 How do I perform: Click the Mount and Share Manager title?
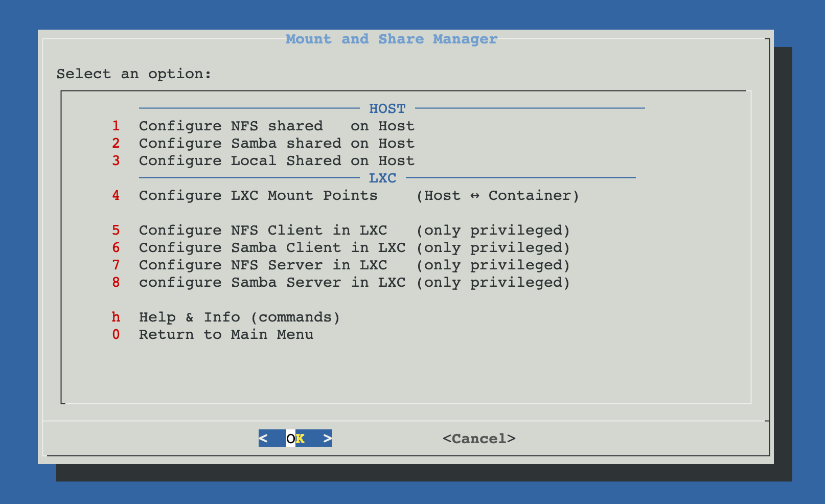[391, 39]
